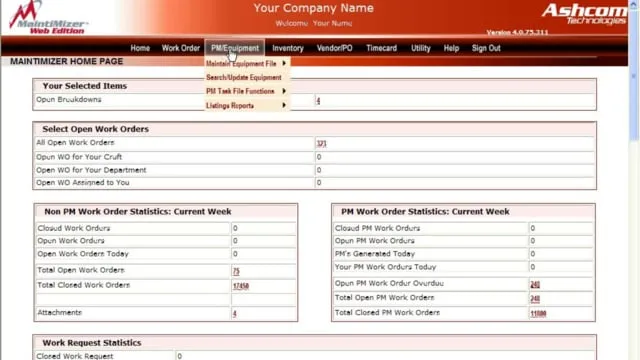The width and height of the screenshot is (640, 360).
Task: Click 'PM's Generated Today' label
Action: pyautogui.click(x=375, y=253)
